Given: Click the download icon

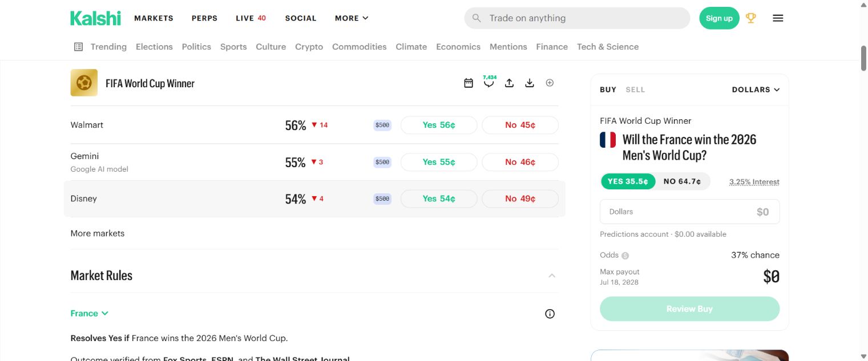Looking at the screenshot, I should (x=530, y=83).
